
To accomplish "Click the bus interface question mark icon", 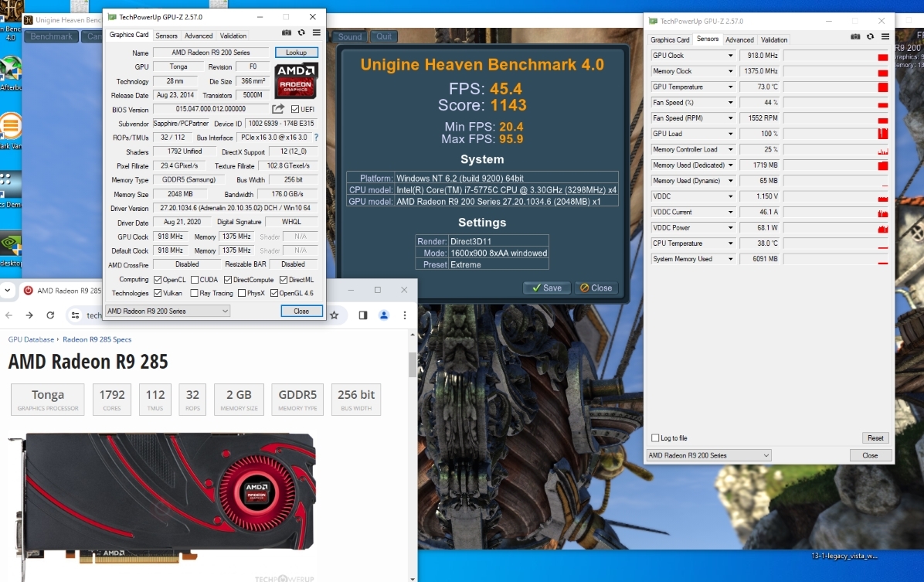I will (315, 138).
